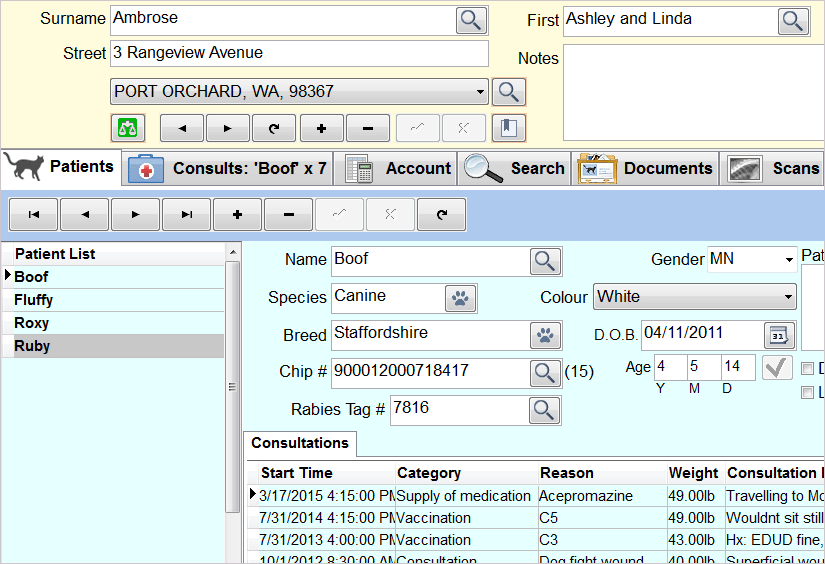Click the search icon beside Surname field
Viewport: 825px width, 564px height.
pyautogui.click(x=471, y=20)
